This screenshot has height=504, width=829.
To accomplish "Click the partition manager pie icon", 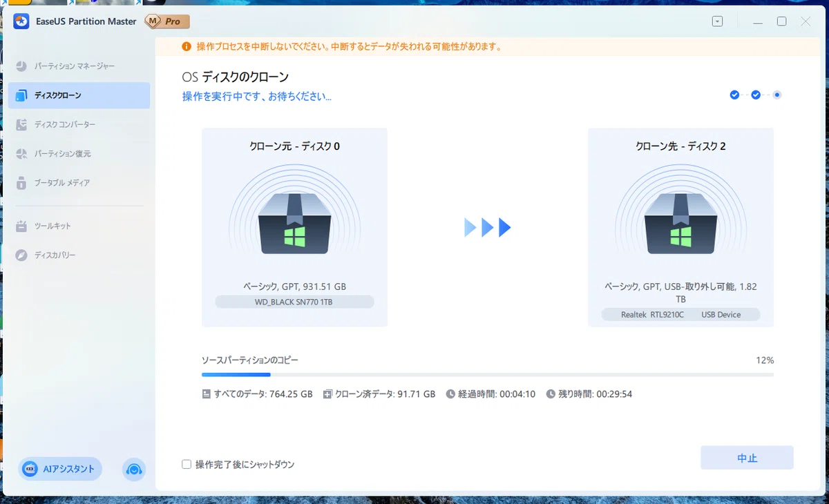I will (21, 66).
